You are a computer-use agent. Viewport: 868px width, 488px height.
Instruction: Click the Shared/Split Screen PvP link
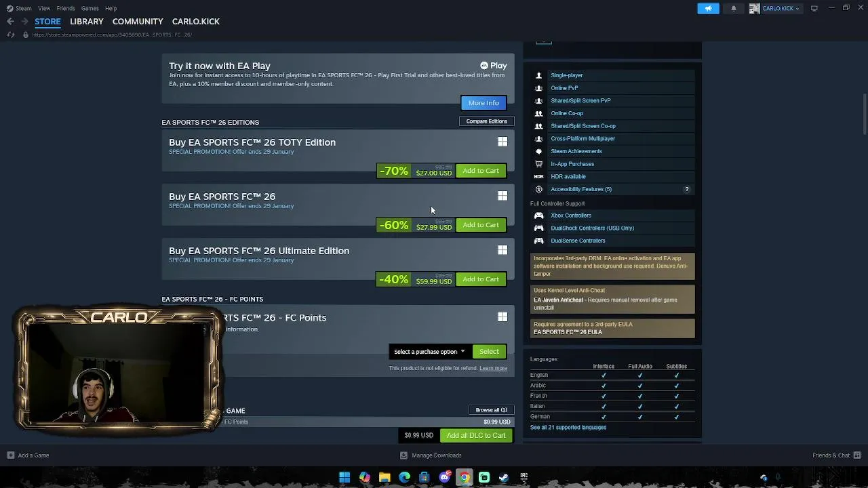(x=580, y=101)
